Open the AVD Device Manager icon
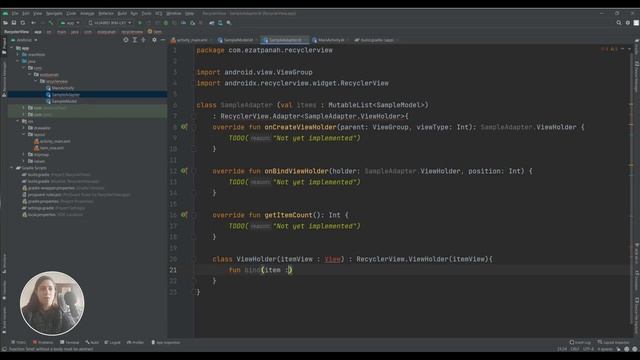The height and width of the screenshot is (360, 640). pyautogui.click(x=220, y=23)
